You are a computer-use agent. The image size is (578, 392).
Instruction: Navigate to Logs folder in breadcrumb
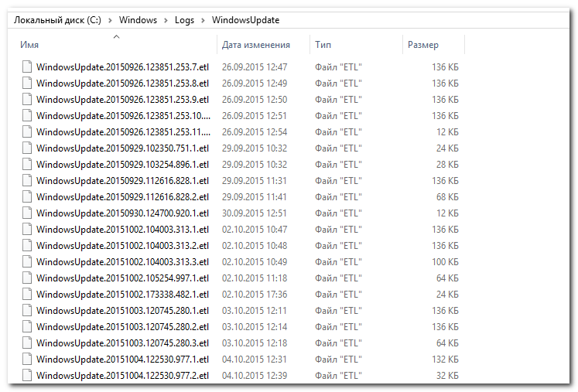[x=184, y=20]
